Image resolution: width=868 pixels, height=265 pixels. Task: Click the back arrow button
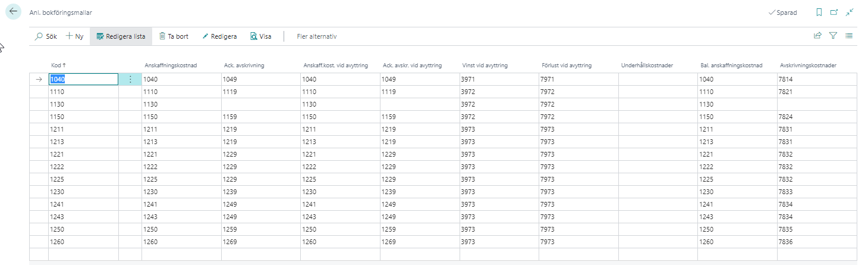coord(14,12)
